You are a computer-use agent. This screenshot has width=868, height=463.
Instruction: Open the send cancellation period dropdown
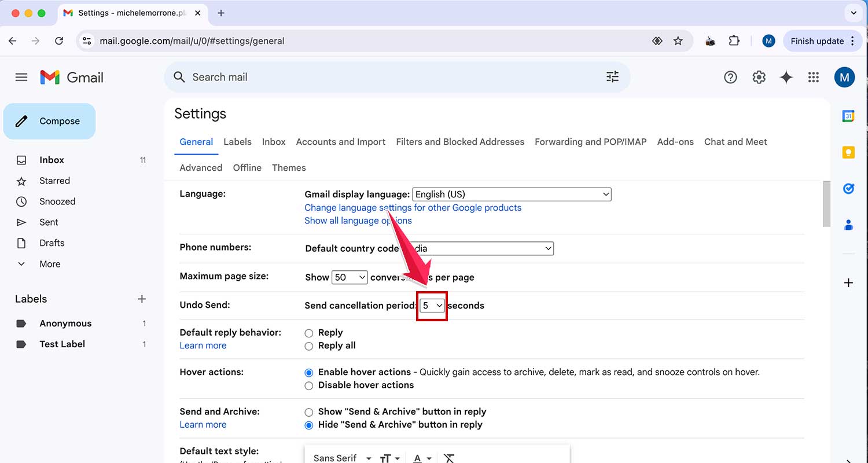[432, 306]
